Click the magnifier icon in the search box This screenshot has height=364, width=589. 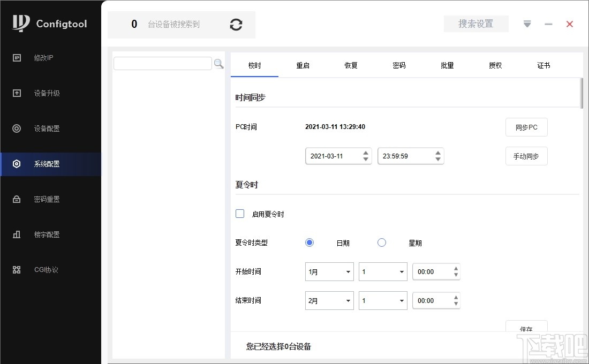click(218, 63)
